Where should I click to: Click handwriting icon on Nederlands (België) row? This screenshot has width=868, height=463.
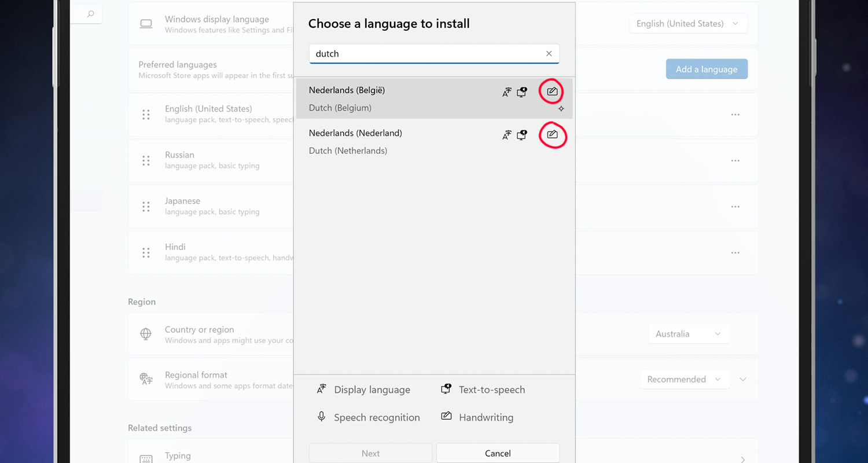(552, 91)
